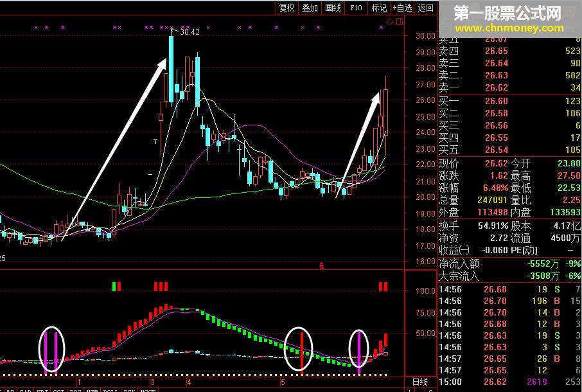Image resolution: width=582 pixels, height=392 pixels.
Task: Click the 30.42 high price label
Action: coord(190,32)
